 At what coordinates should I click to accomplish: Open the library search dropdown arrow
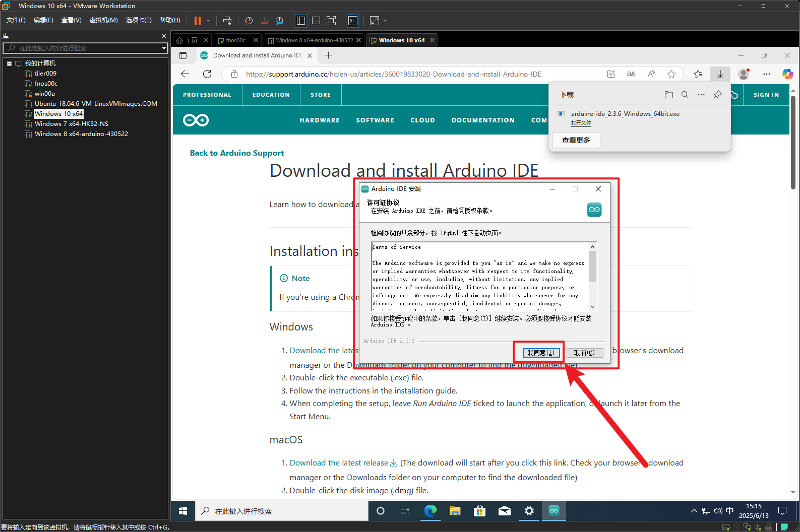(164, 48)
